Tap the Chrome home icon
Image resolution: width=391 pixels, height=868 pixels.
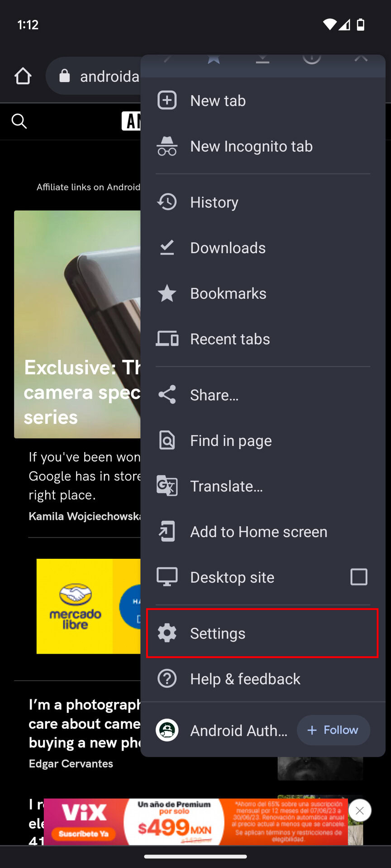pyautogui.click(x=23, y=76)
